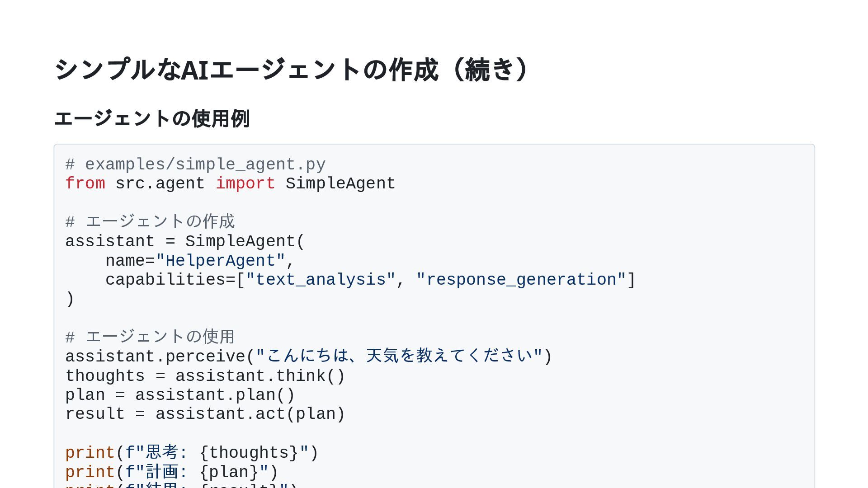Click the lone closing parenthesis line
The image size is (868, 488).
pos(70,299)
